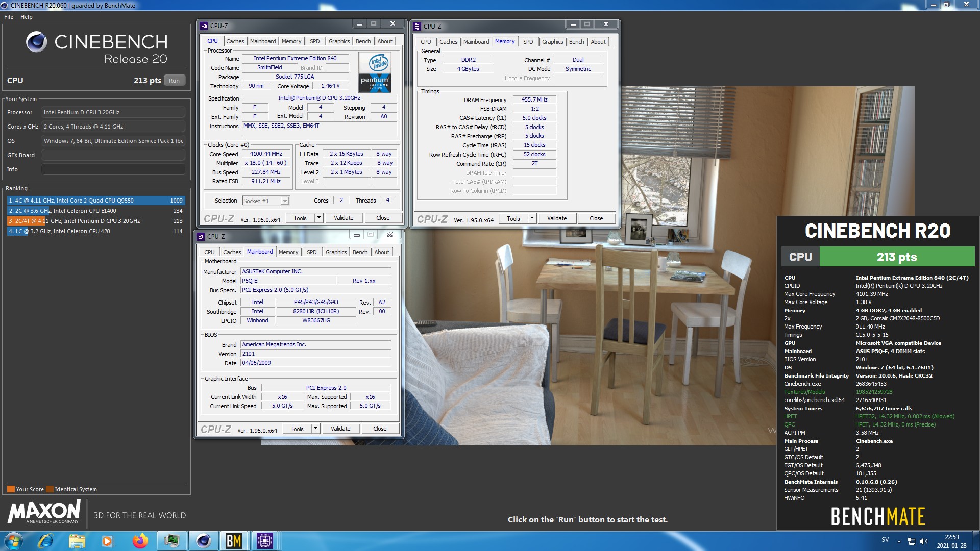
Task: Select ranking row Intel Pentium D CPU 3.20GHz
Action: [x=95, y=221]
